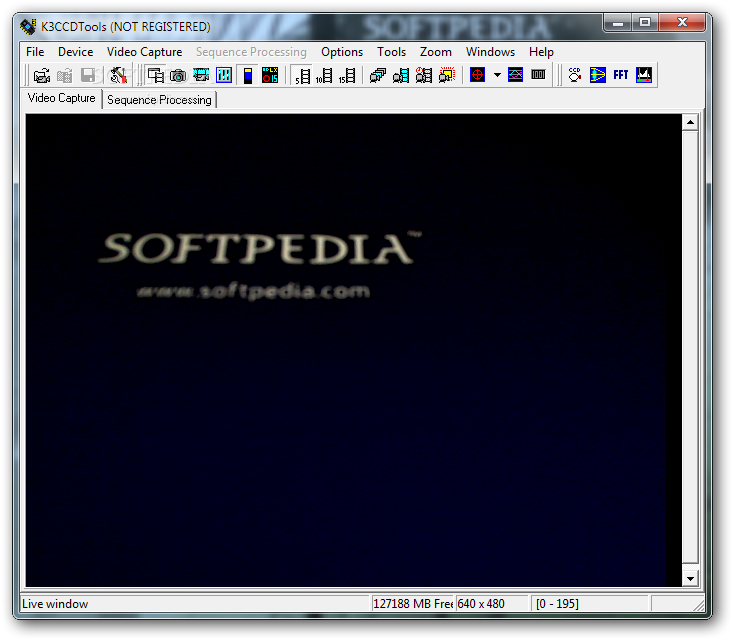
Task: Click the red crosshair reticle icon
Action: point(477,75)
